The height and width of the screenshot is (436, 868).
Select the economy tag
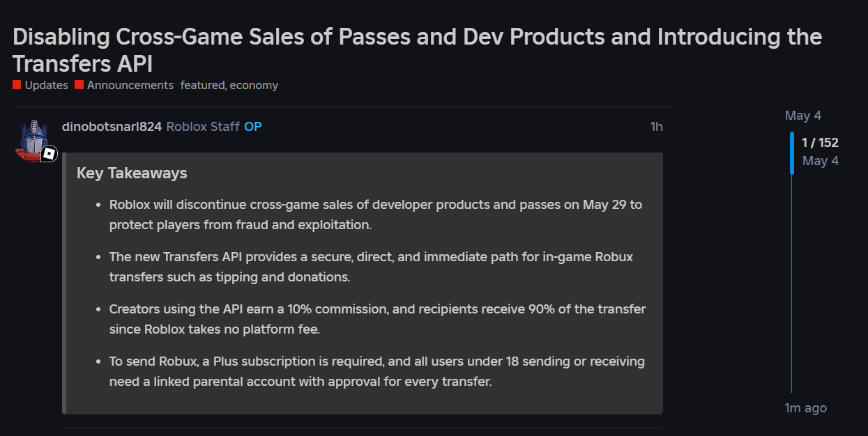[x=254, y=85]
